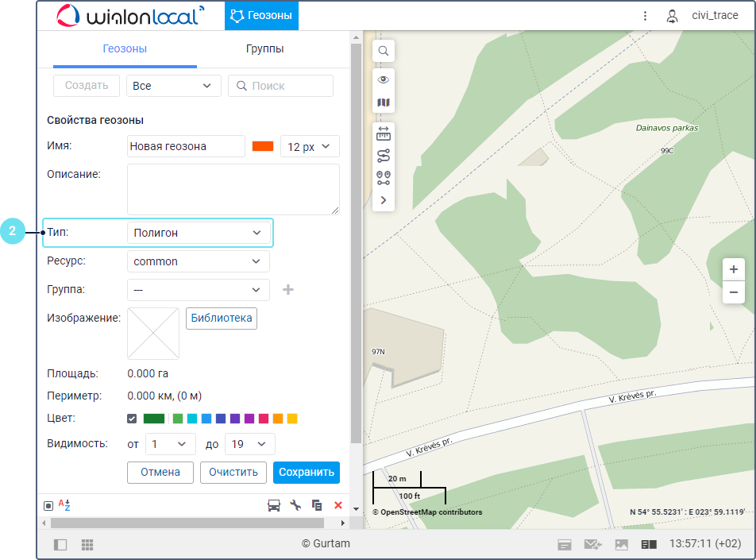
Task: Click the Библиотека button
Action: point(222,318)
